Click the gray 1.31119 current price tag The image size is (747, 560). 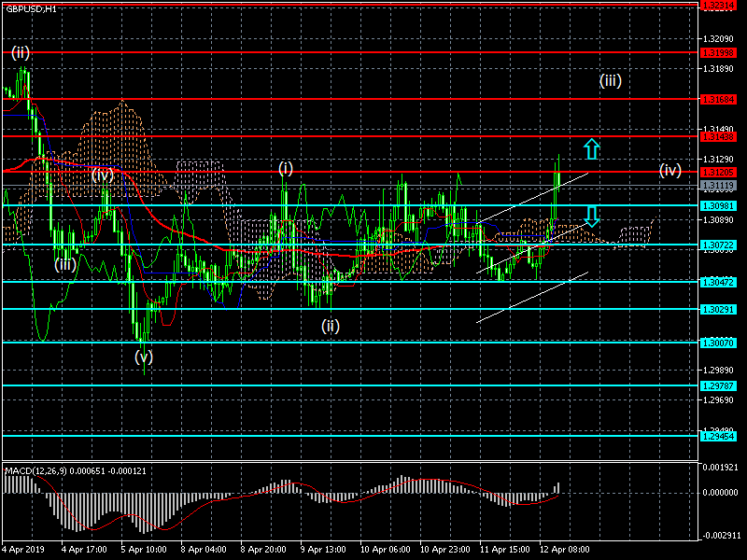[x=718, y=186]
